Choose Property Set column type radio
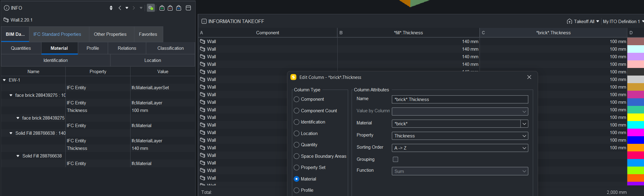This screenshot has height=196, width=644. tap(297, 167)
